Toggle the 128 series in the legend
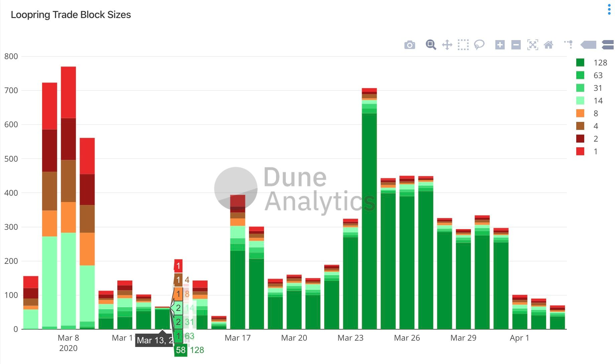The height and width of the screenshot is (364, 615). (592, 63)
